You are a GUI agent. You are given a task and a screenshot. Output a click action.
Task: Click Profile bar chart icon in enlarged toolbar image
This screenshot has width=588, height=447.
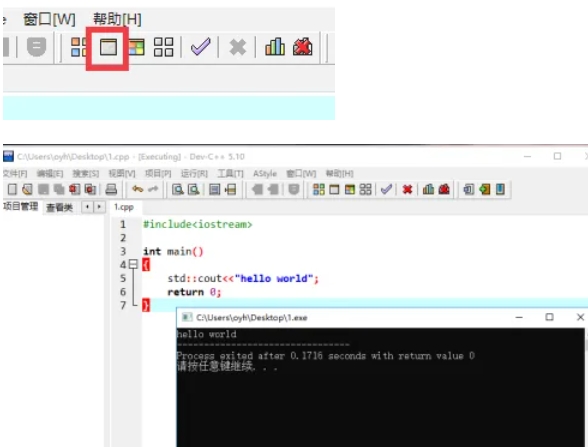click(x=275, y=46)
